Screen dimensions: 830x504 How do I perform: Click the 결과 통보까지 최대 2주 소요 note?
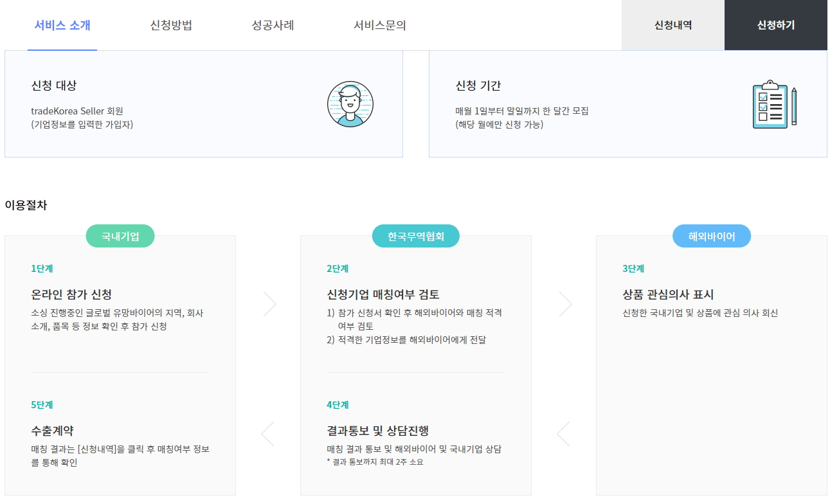click(x=375, y=462)
